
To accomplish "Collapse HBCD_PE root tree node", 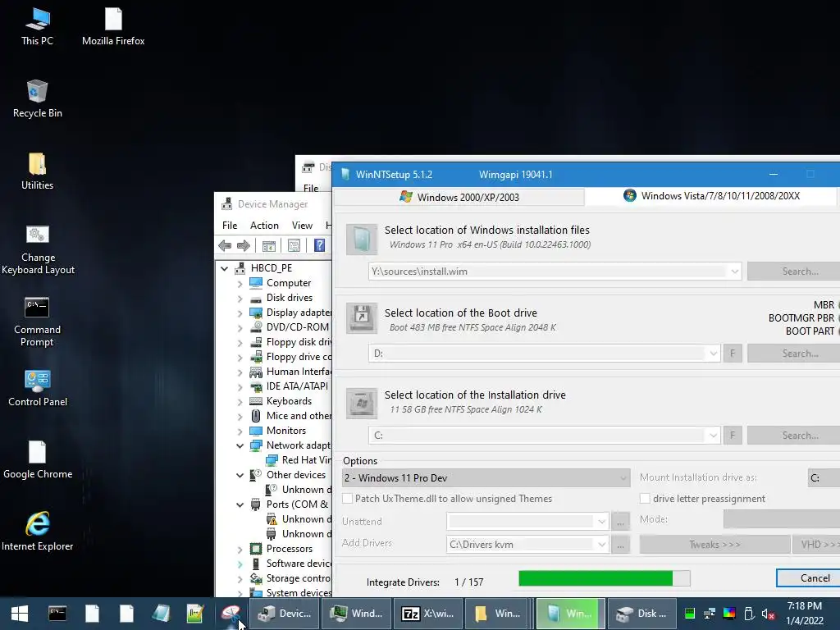I will (225, 268).
